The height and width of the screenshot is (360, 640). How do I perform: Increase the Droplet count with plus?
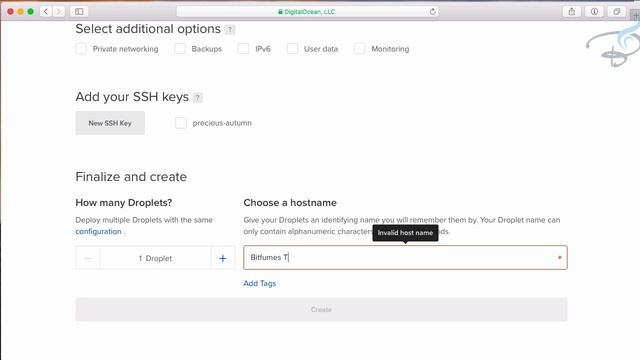[x=223, y=258]
